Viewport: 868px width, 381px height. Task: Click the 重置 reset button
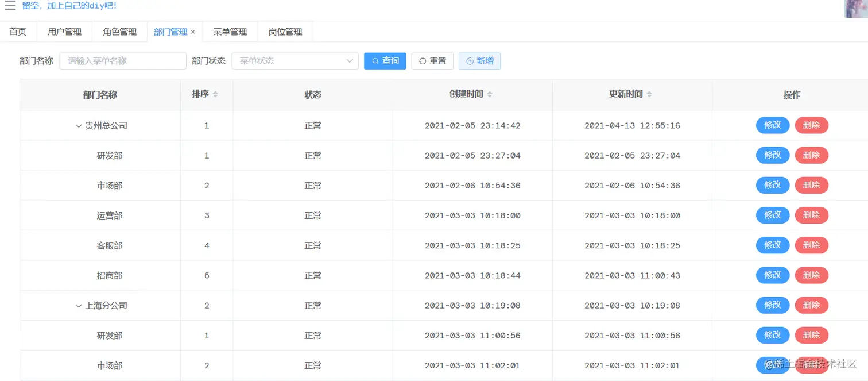pos(432,61)
